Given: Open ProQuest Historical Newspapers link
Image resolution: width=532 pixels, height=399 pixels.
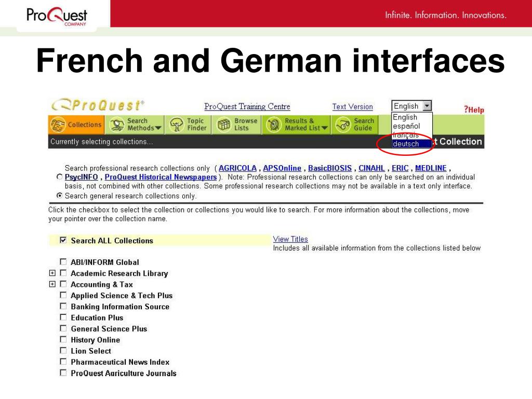Looking at the screenshot, I should (x=161, y=177).
